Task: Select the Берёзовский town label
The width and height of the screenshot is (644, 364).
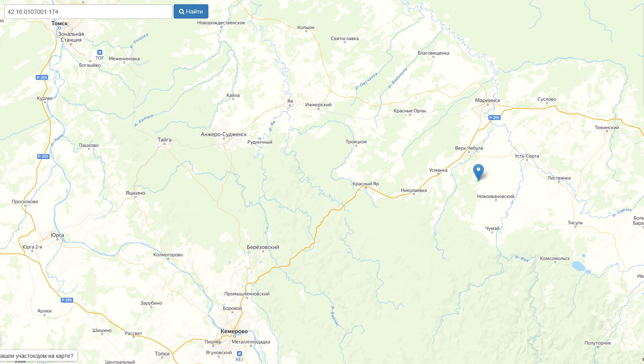Action: click(x=263, y=247)
